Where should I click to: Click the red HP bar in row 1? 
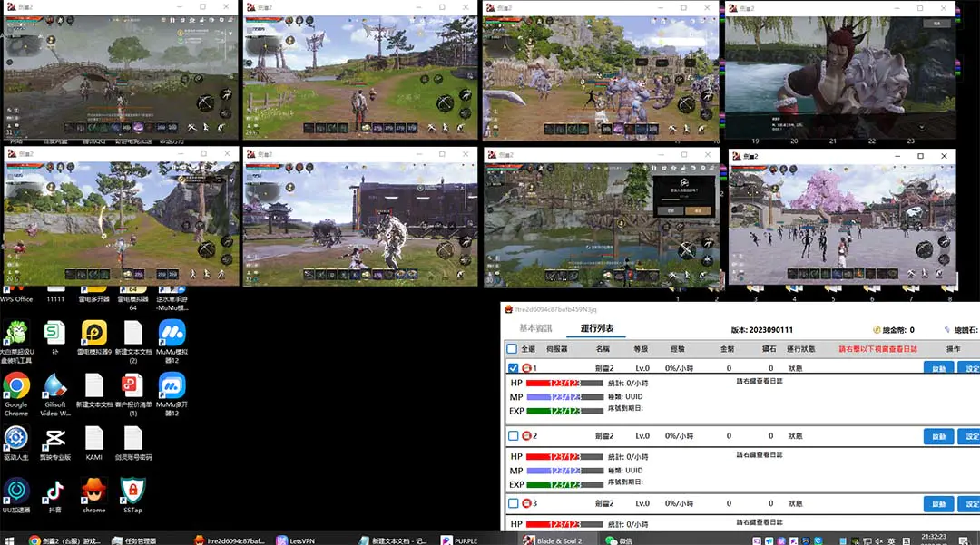click(x=564, y=383)
